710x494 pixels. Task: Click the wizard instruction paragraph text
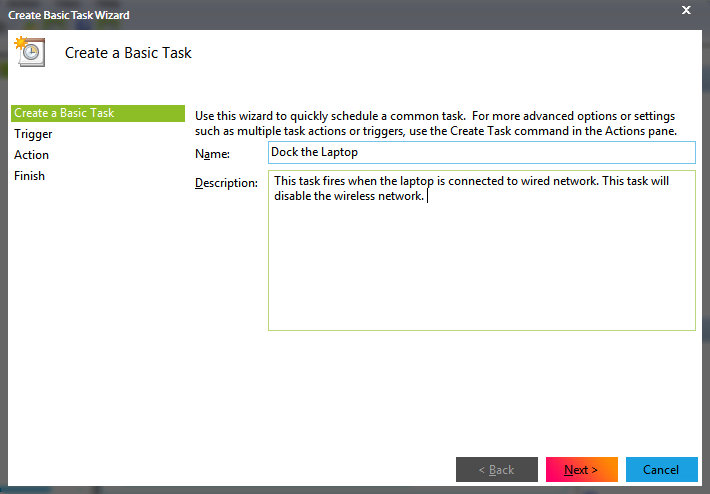pos(436,123)
